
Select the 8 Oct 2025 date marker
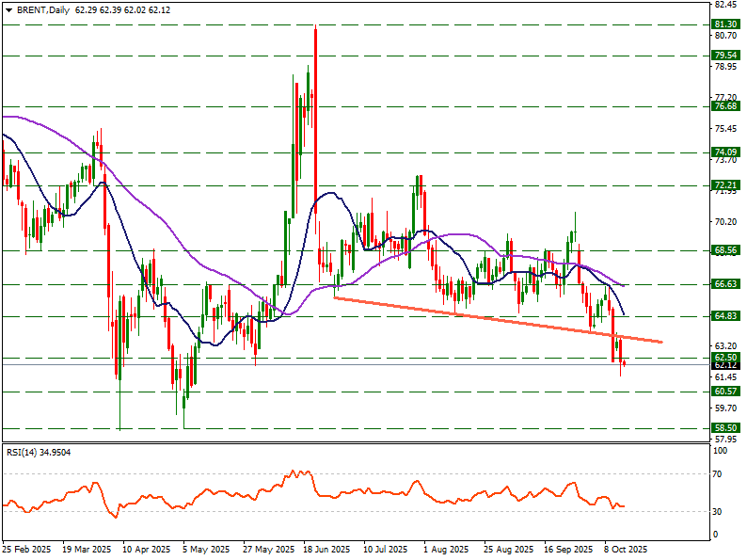pyautogui.click(x=625, y=548)
